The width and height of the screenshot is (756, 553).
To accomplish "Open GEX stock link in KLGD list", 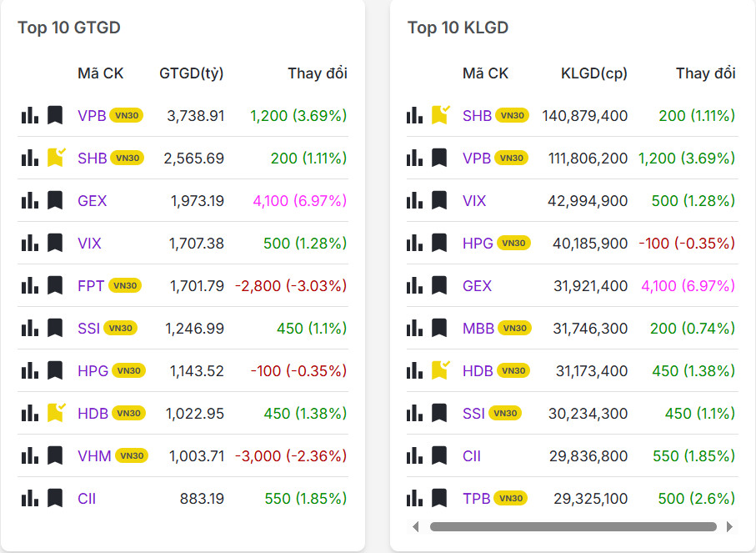I will 477,285.
